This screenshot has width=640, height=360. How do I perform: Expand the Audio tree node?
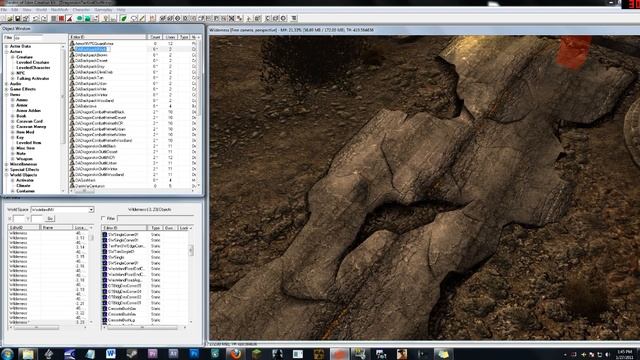(x=7, y=84)
